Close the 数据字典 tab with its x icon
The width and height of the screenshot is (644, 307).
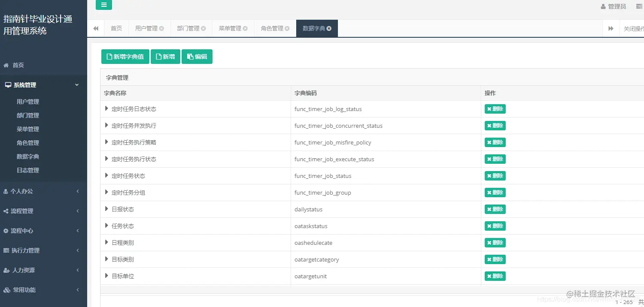coord(329,29)
